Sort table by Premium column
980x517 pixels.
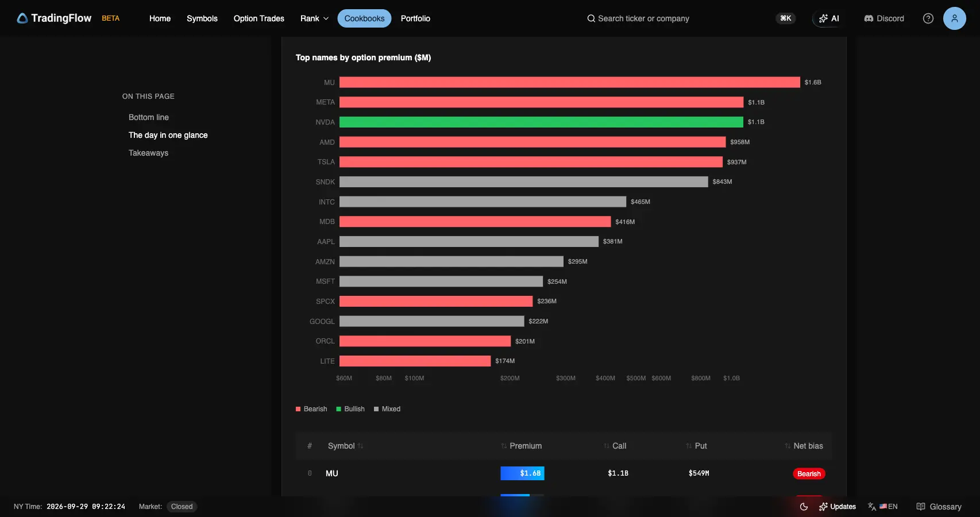pyautogui.click(x=521, y=446)
